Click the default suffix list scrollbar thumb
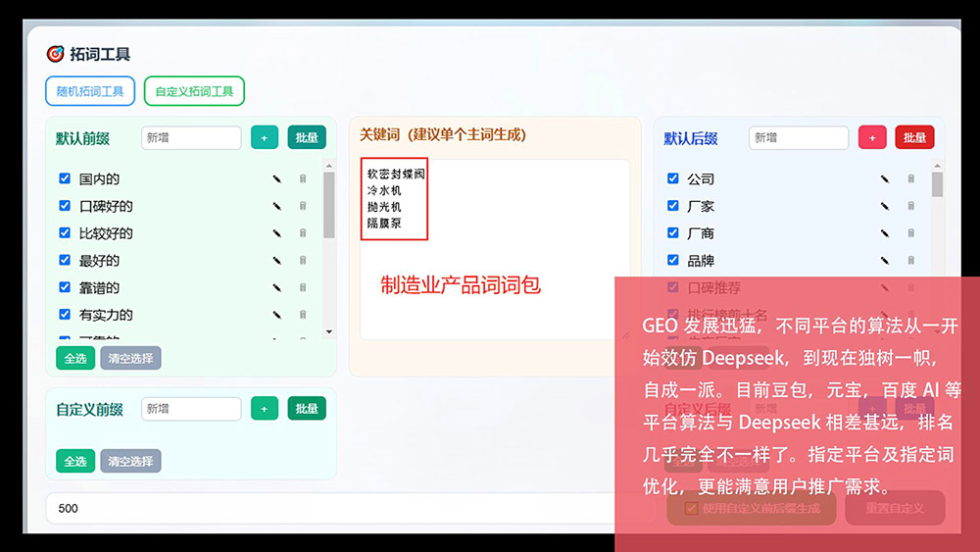 937,185
